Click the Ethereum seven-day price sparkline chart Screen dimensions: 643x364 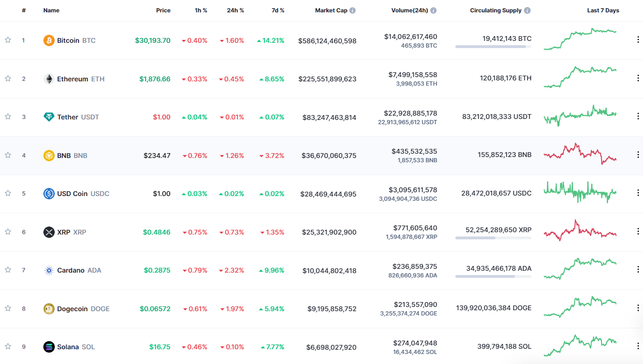[x=580, y=78]
